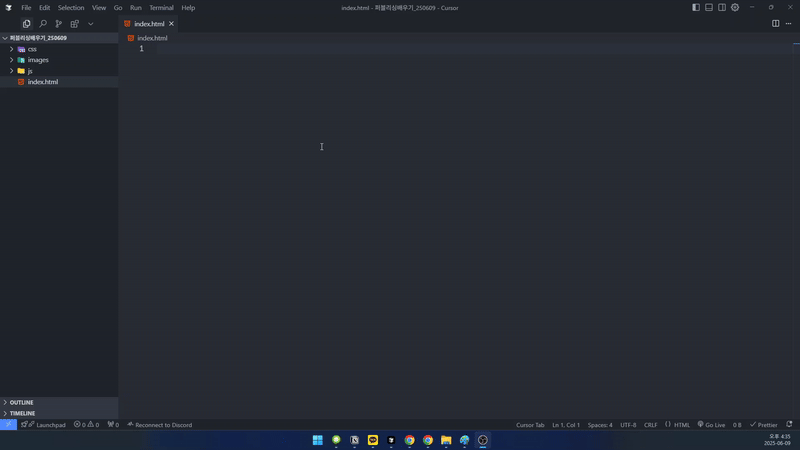Click the Explorer files icon
This screenshot has height=450, width=800.
[x=26, y=24]
